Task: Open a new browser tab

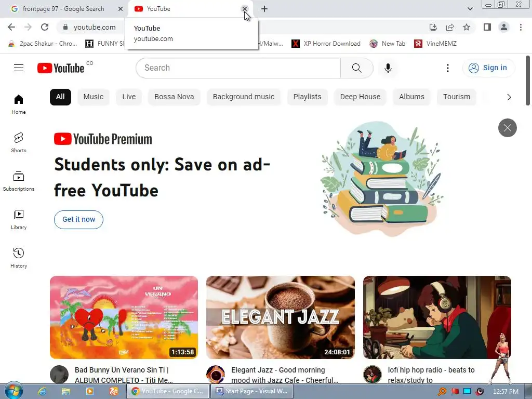Action: coord(264,9)
